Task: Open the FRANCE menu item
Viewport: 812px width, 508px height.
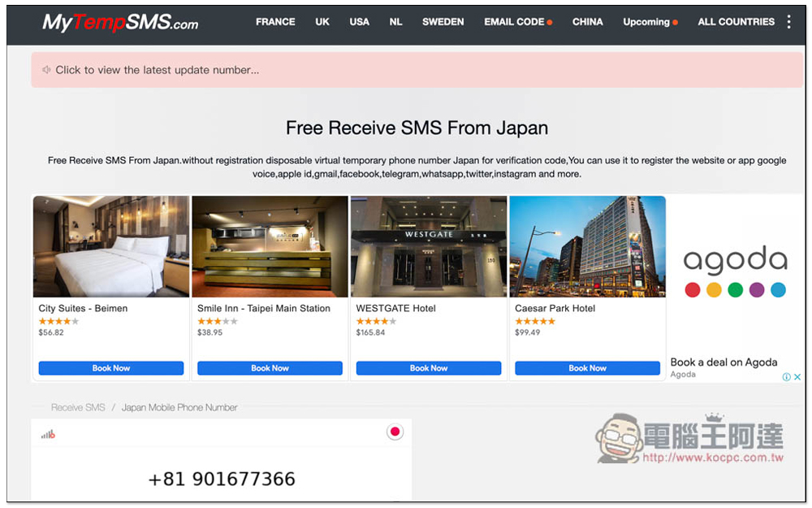Action: (x=275, y=22)
